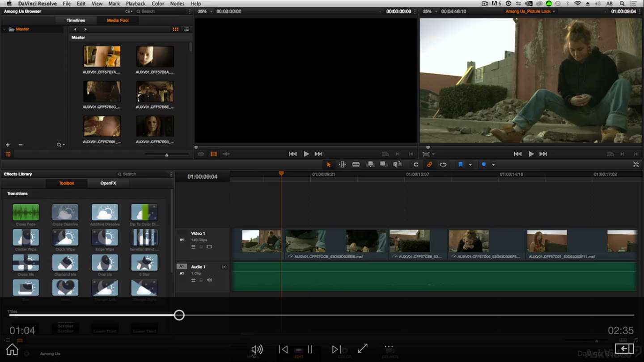This screenshot has height=362, width=644.
Task: Toggle the linked selection chain icon
Action: (429, 164)
